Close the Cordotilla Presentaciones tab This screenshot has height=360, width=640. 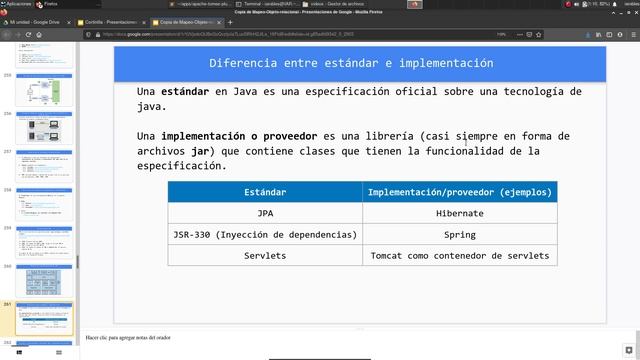click(x=144, y=22)
